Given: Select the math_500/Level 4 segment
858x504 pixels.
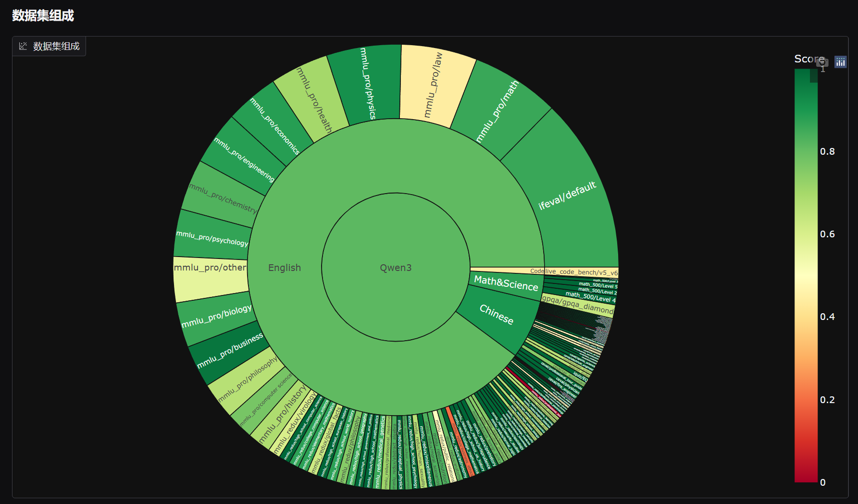Looking at the screenshot, I should coord(591,297).
